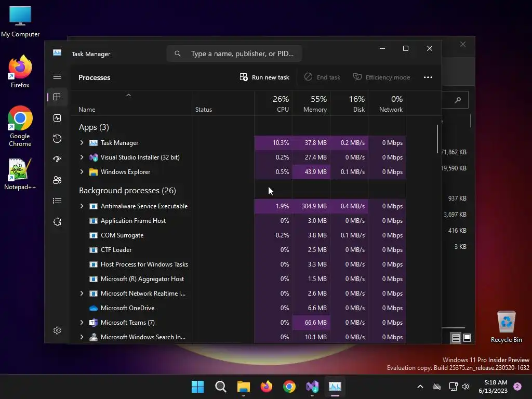532x399 pixels.
Task: Select Microsoft (R) Aggregator Host row
Action: [x=238, y=279]
